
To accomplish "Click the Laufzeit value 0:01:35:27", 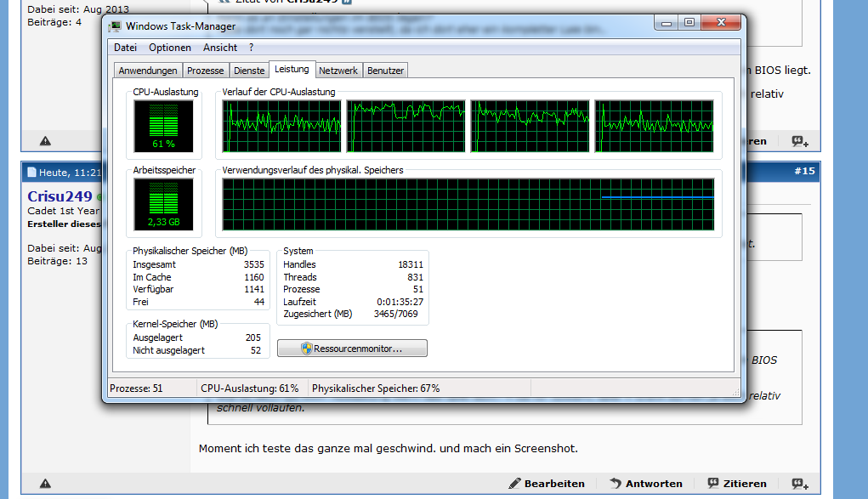I will click(x=400, y=302).
